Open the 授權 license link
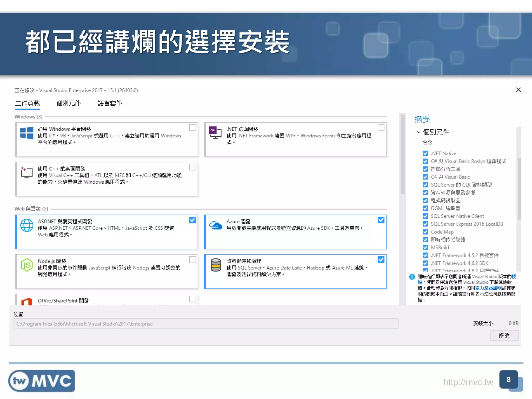This screenshot has width=532, height=399. (x=514, y=277)
